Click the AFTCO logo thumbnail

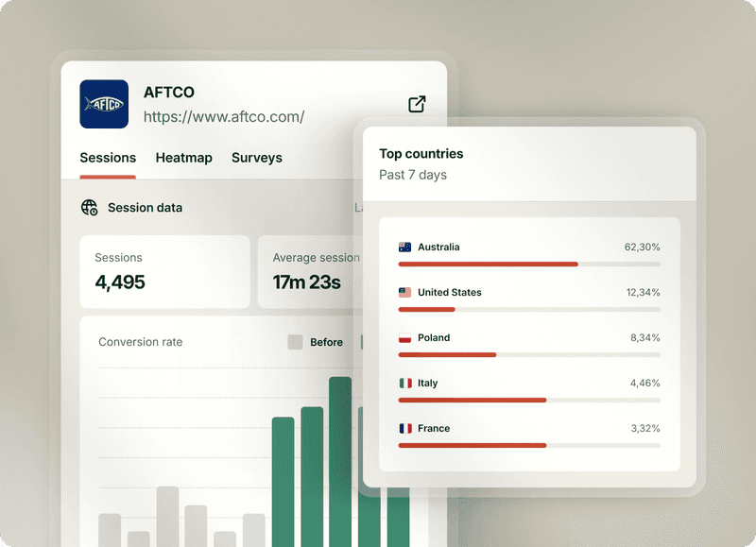pyautogui.click(x=104, y=104)
